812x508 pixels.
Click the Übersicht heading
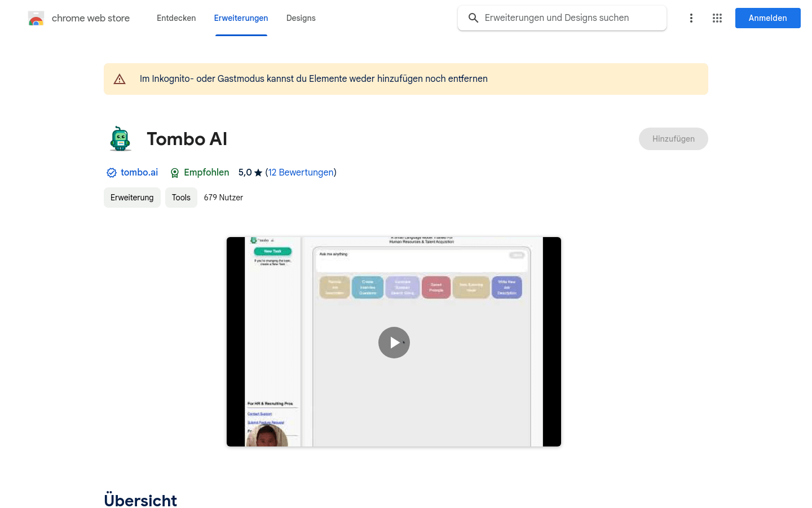click(140, 500)
